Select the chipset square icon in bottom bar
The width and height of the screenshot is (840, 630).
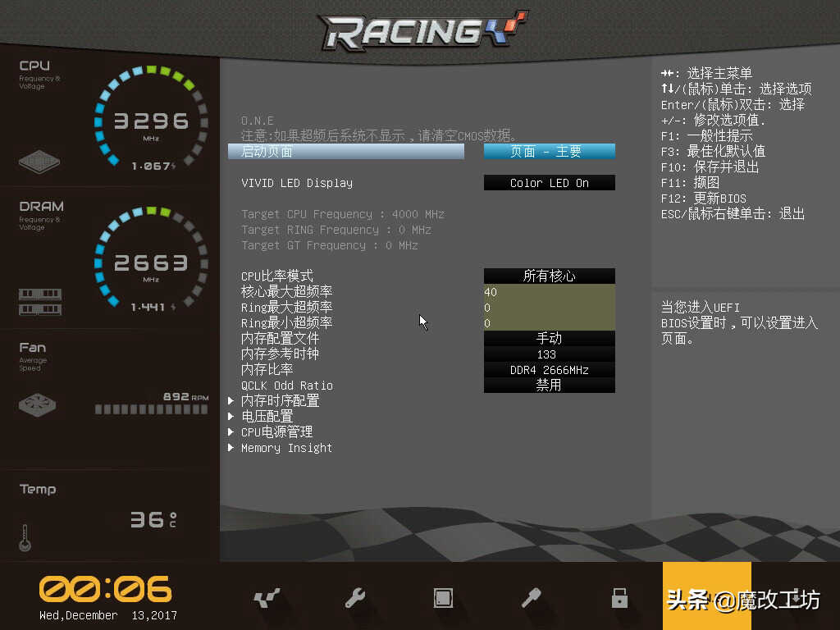tap(443, 599)
